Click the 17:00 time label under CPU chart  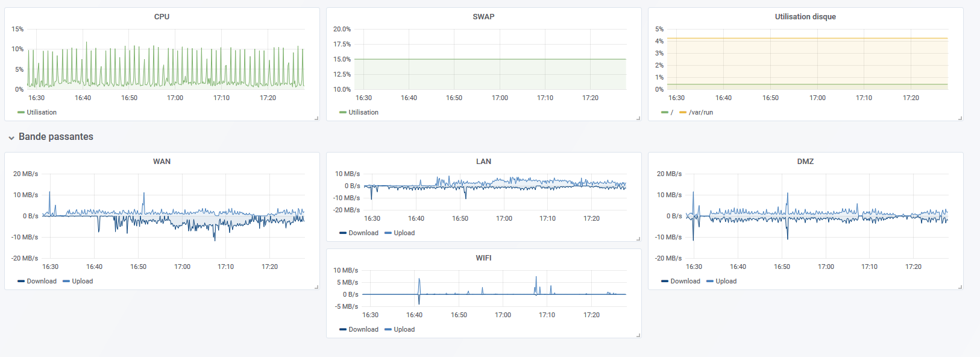point(175,98)
